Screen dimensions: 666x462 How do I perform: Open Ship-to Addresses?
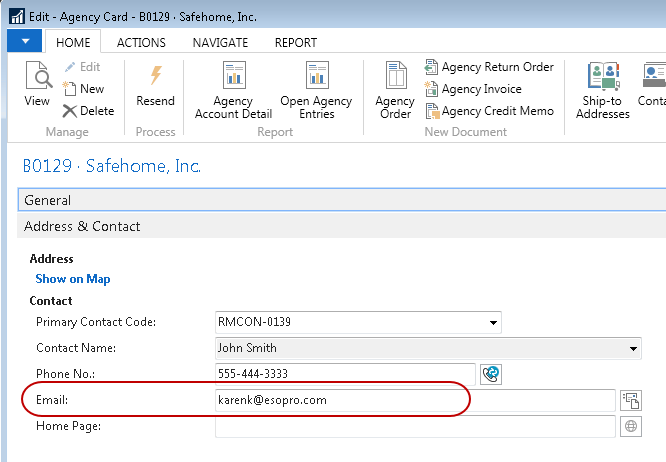[x=603, y=90]
